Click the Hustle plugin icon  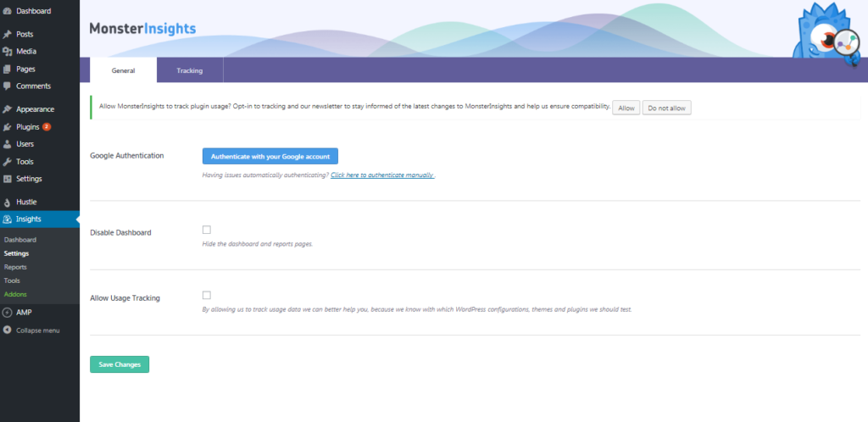coord(7,203)
